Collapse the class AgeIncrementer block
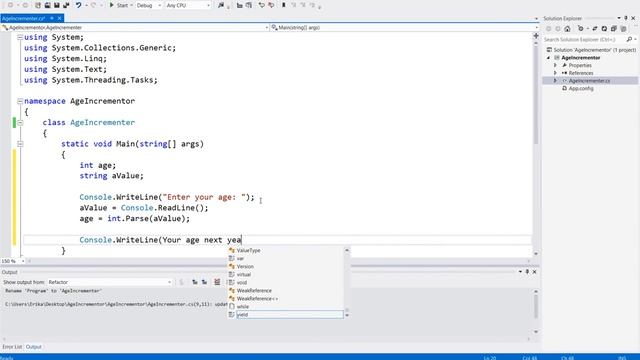The height and width of the screenshot is (360, 640). tap(20, 122)
